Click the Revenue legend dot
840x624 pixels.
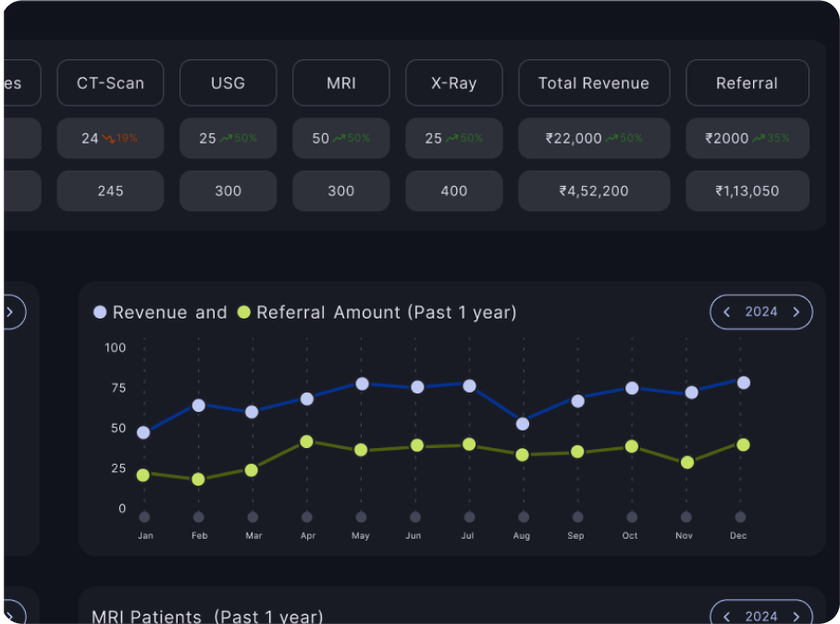[x=100, y=312]
